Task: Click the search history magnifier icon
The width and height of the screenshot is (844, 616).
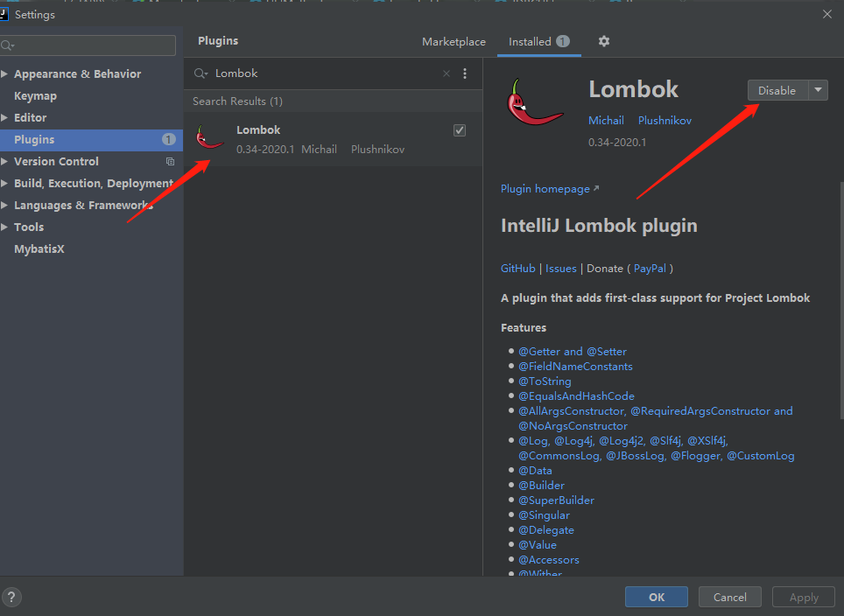Action: click(x=200, y=73)
